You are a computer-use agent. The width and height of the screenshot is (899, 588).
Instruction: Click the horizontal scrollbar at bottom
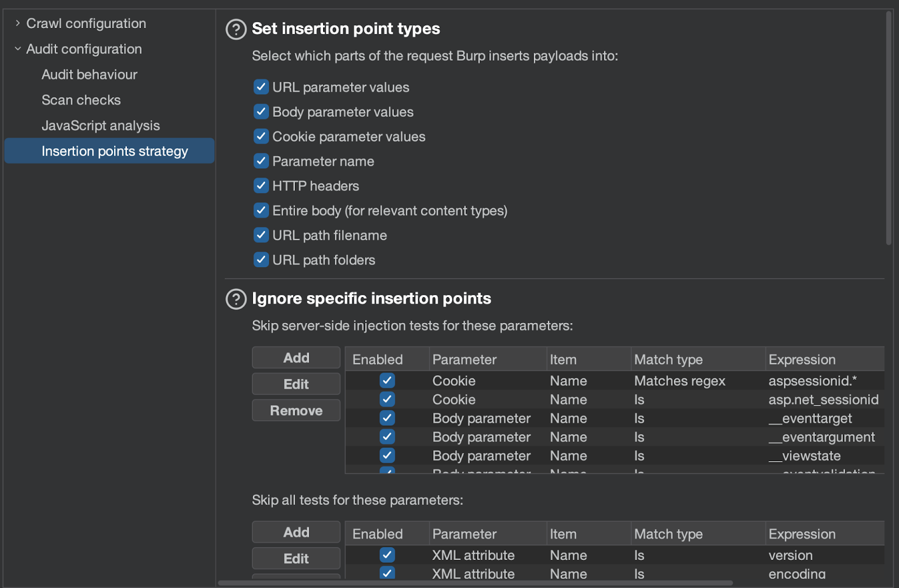(x=475, y=583)
